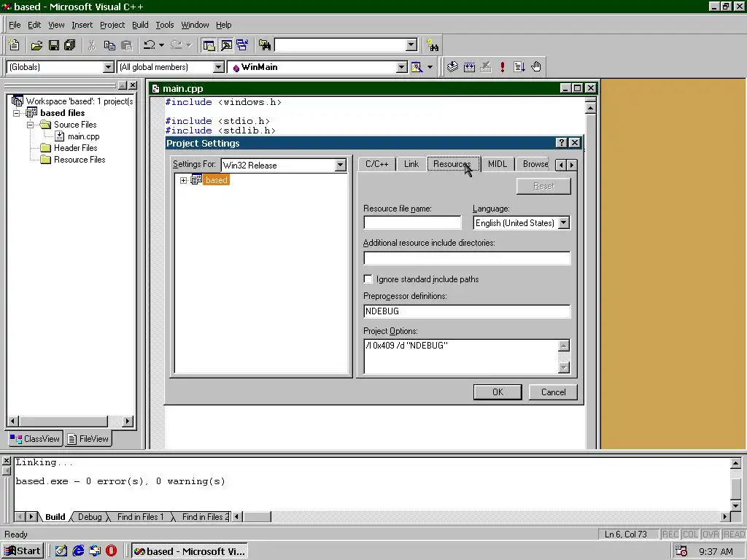Click the Window List icon
The width and height of the screenshot is (747, 560).
pyautogui.click(x=242, y=45)
